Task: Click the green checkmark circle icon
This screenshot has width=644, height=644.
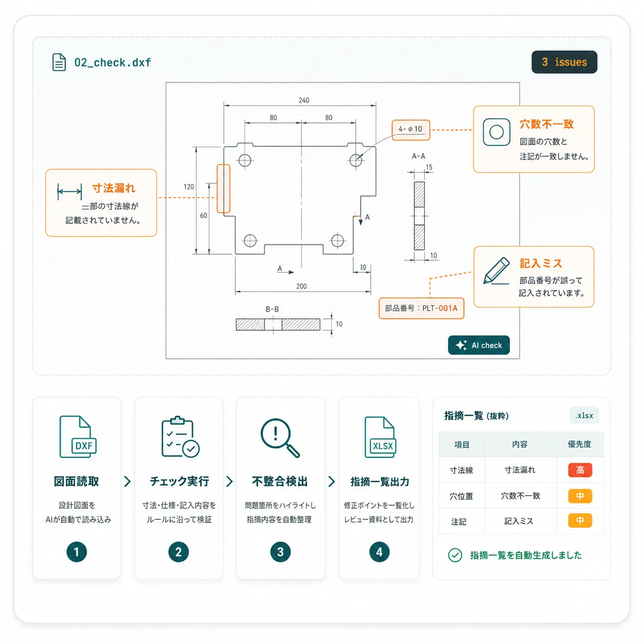Action: pos(455,555)
